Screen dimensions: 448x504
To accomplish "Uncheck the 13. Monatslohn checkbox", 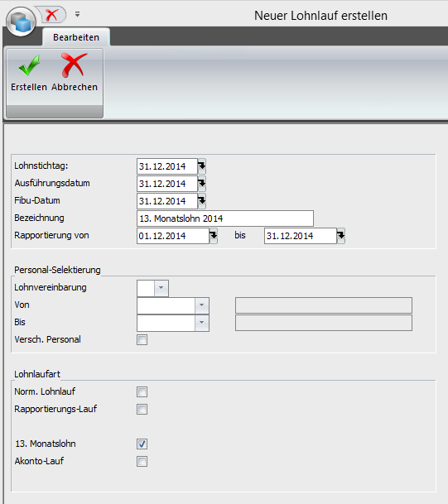I will (x=142, y=444).
